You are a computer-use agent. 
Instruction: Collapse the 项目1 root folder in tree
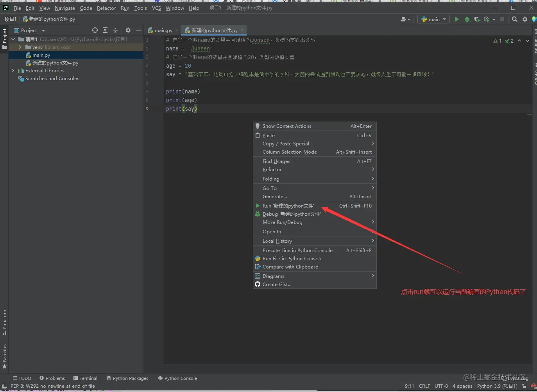point(13,39)
